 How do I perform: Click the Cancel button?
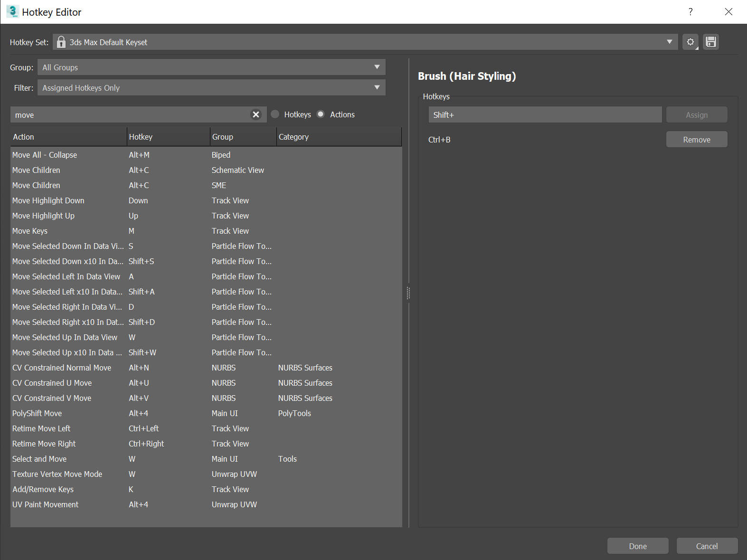tap(707, 546)
